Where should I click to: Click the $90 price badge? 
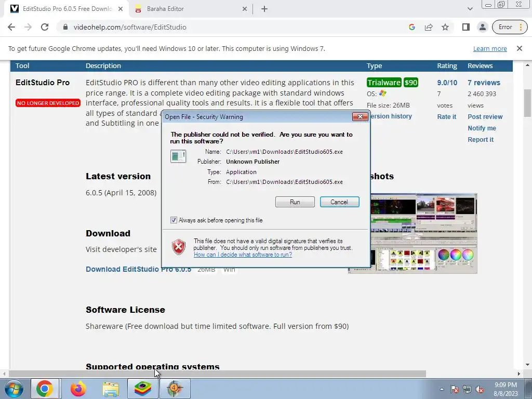[x=411, y=83]
